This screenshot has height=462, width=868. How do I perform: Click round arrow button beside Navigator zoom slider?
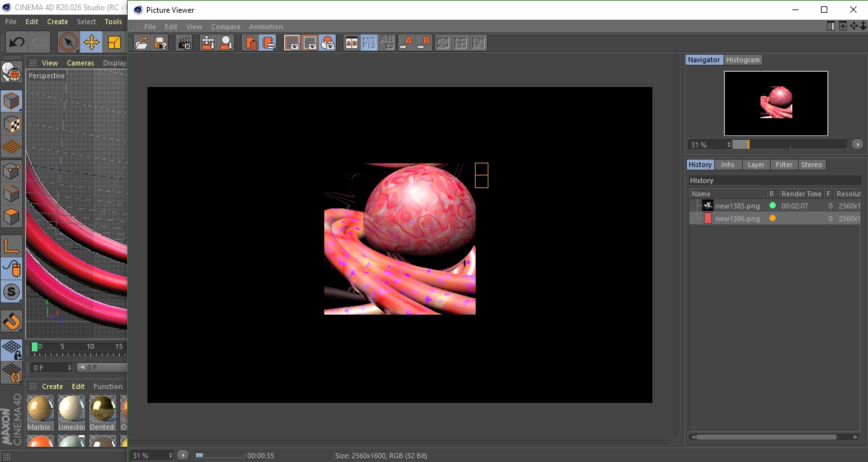858,144
